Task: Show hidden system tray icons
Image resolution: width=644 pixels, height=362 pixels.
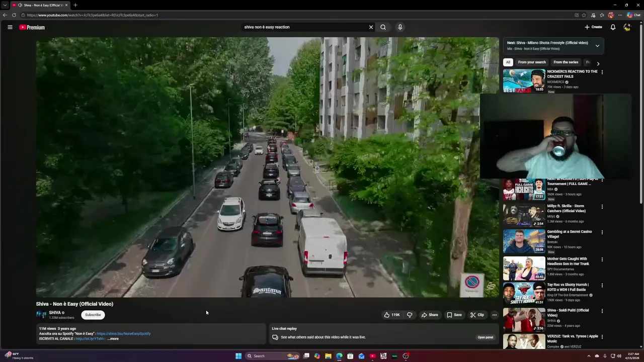Action: (x=589, y=356)
